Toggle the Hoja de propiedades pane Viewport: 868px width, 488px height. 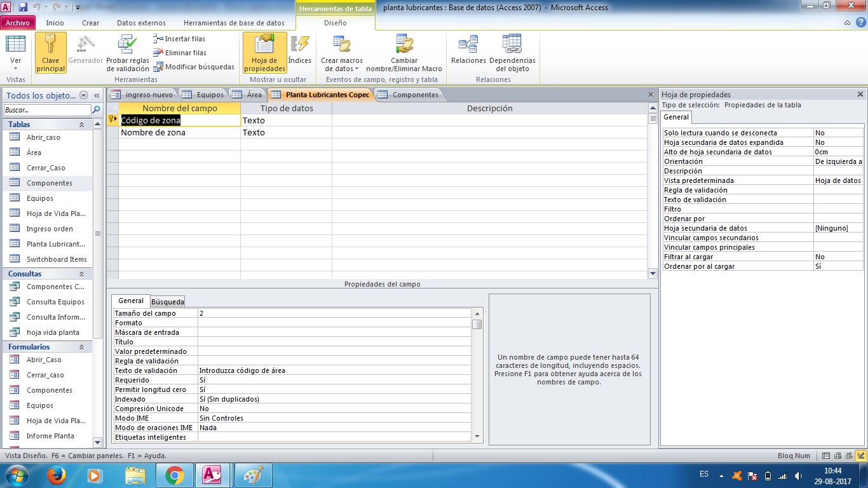[x=264, y=53]
